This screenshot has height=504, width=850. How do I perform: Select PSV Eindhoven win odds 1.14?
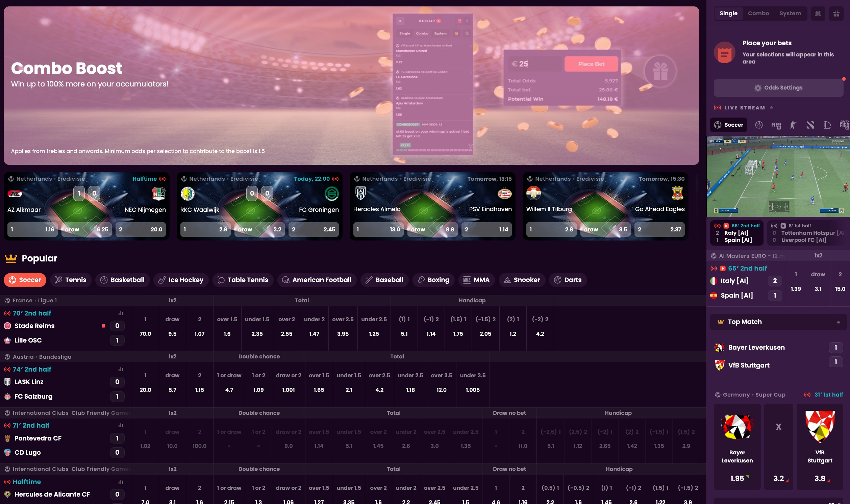click(486, 230)
